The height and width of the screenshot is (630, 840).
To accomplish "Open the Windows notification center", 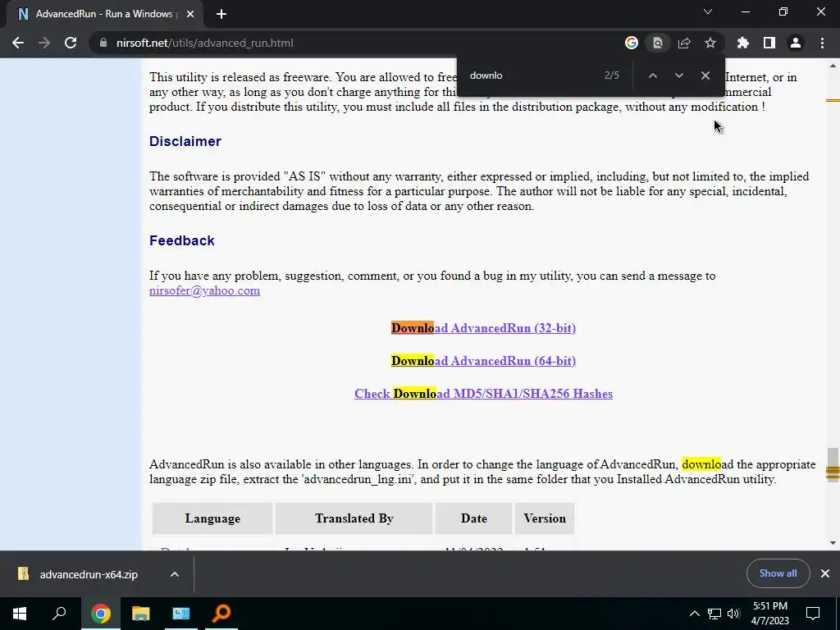I will pyautogui.click(x=813, y=614).
